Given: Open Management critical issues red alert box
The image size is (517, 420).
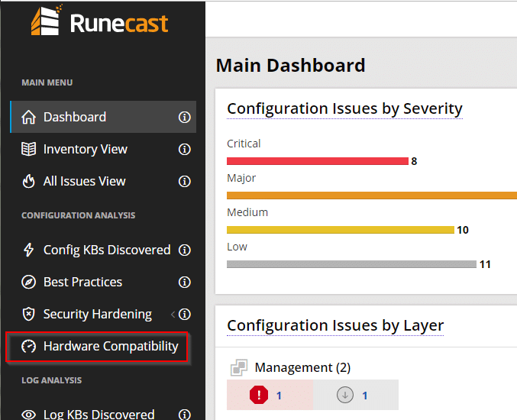Looking at the screenshot, I should [x=270, y=395].
